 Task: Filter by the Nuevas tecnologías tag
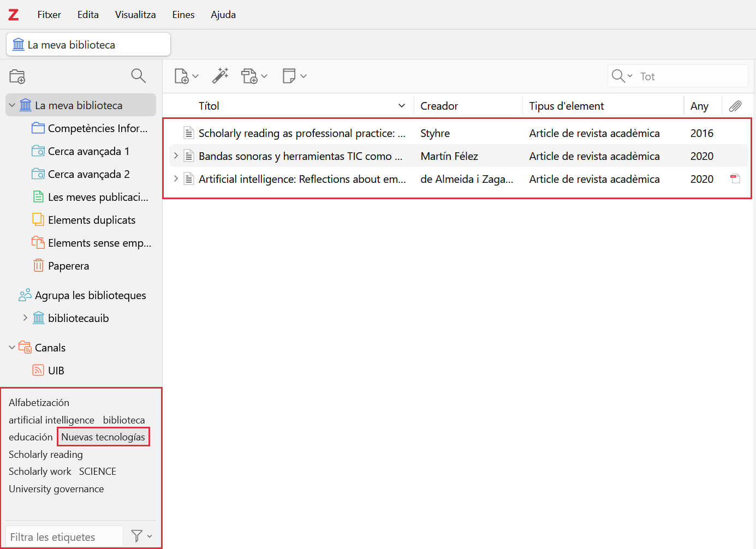(103, 437)
